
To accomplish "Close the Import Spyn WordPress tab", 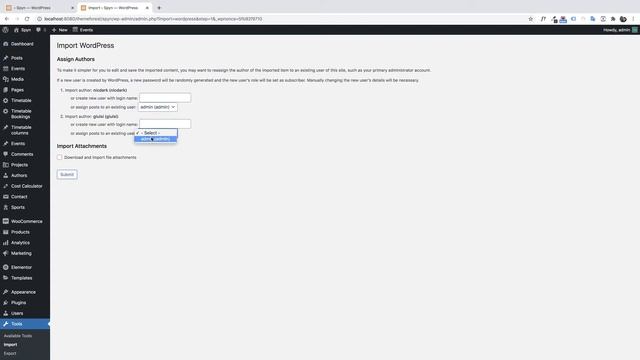I will pos(147,8).
